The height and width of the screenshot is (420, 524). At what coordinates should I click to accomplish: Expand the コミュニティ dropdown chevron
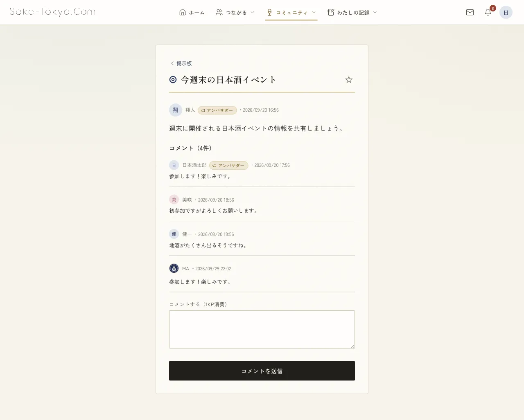(x=314, y=12)
